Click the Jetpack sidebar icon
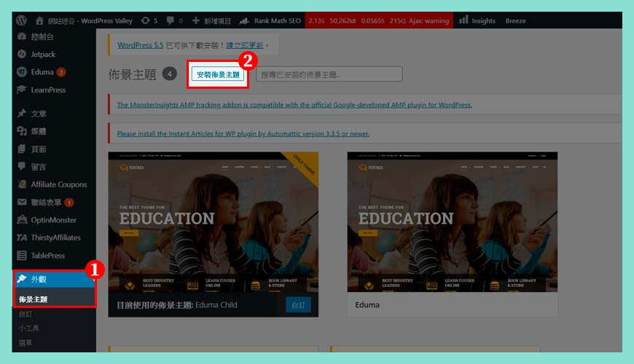The image size is (634, 364). point(22,54)
